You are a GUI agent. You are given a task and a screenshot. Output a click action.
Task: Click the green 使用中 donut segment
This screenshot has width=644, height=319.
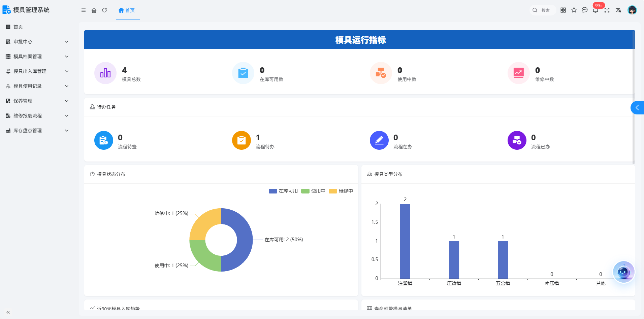pyautogui.click(x=204, y=257)
